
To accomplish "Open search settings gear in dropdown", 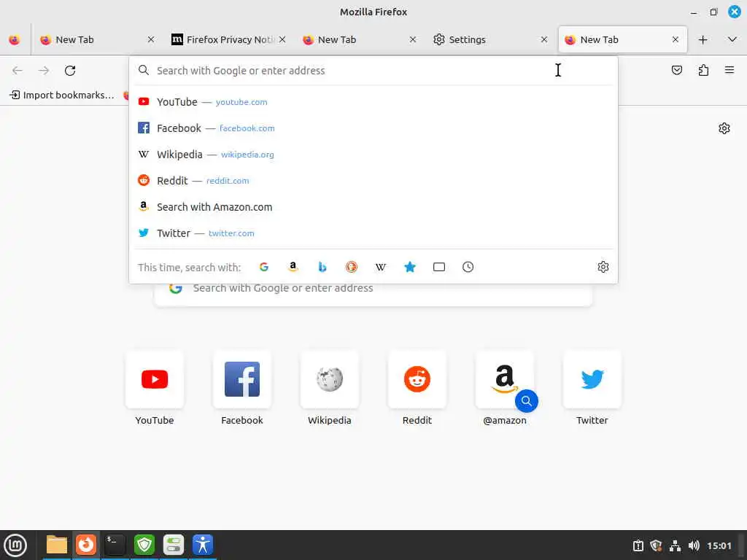I will point(603,267).
